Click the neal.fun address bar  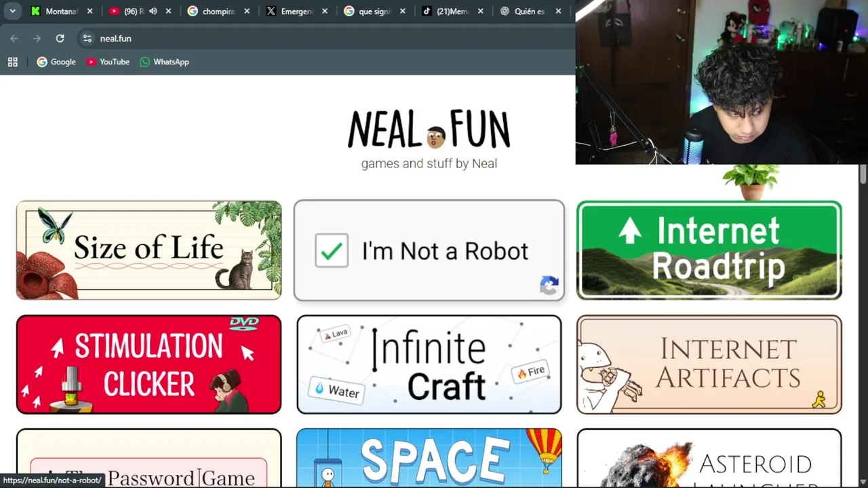point(325,39)
